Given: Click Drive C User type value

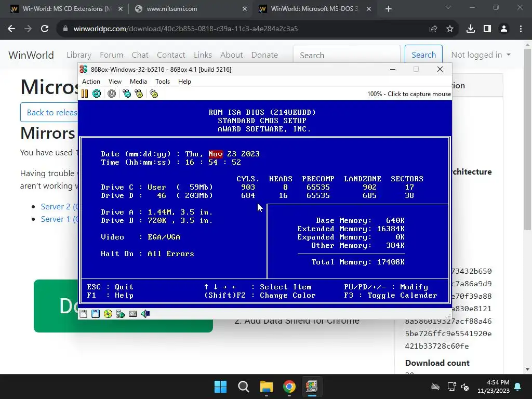Looking at the screenshot, I should (x=157, y=187).
